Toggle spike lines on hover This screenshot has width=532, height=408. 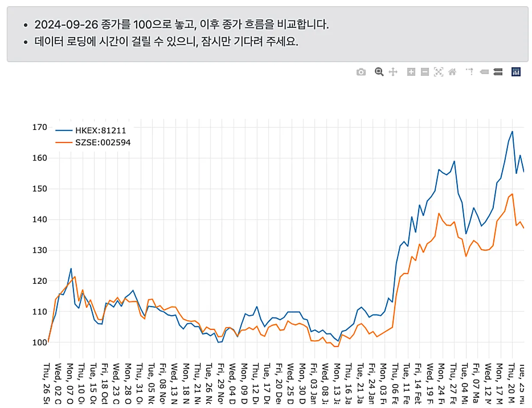coord(469,71)
